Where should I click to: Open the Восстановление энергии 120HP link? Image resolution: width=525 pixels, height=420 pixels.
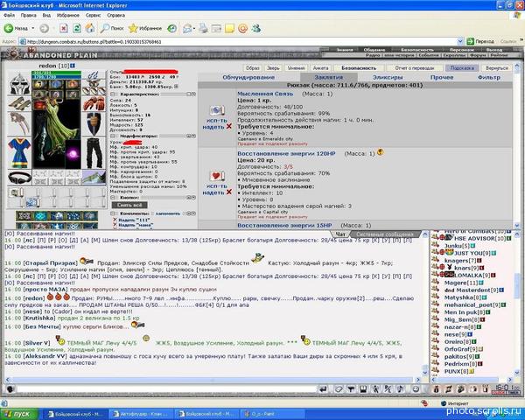tap(286, 154)
